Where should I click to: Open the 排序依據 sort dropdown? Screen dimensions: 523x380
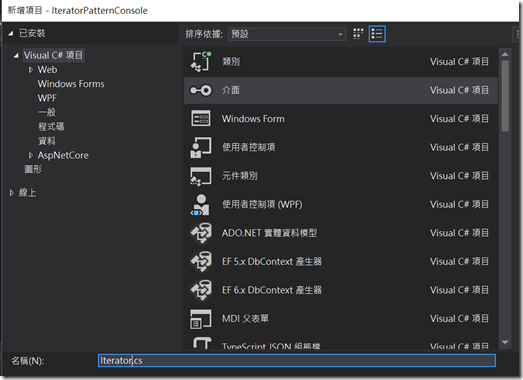pyautogui.click(x=287, y=34)
